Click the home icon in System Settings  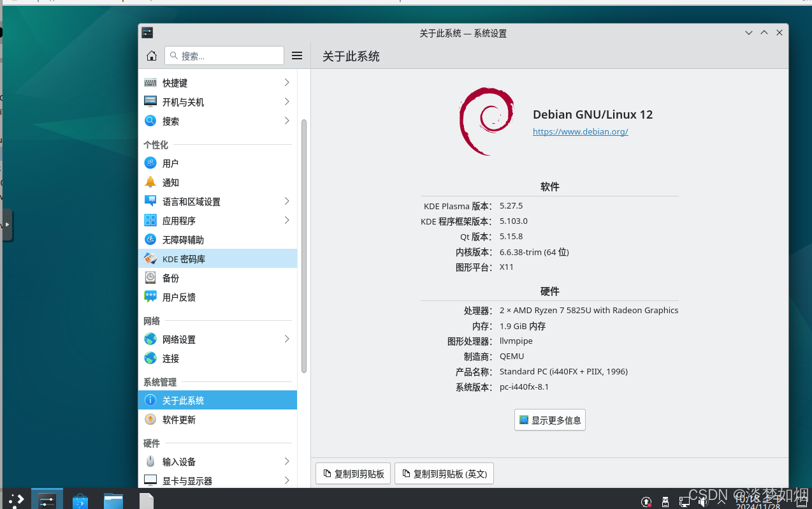[152, 55]
